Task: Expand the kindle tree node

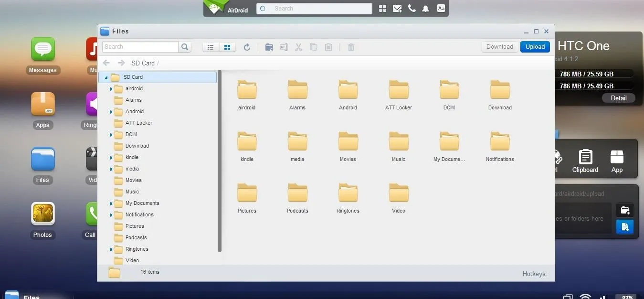Action: pos(111,158)
